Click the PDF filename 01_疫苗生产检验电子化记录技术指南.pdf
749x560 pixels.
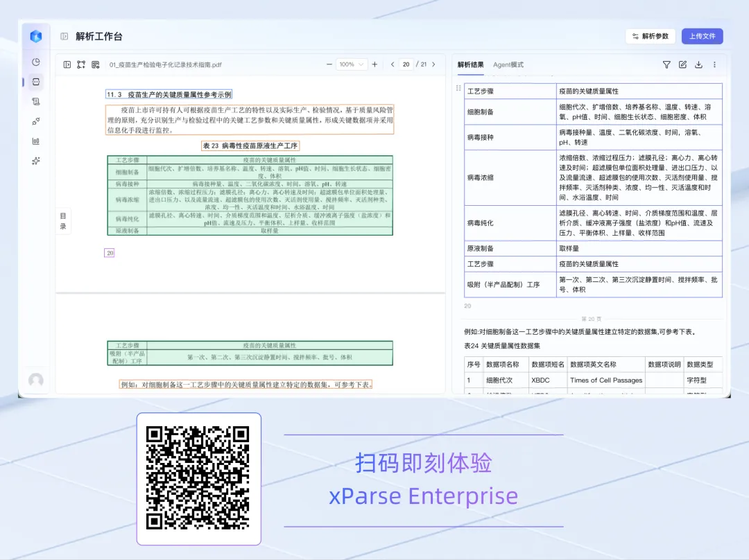pos(165,65)
